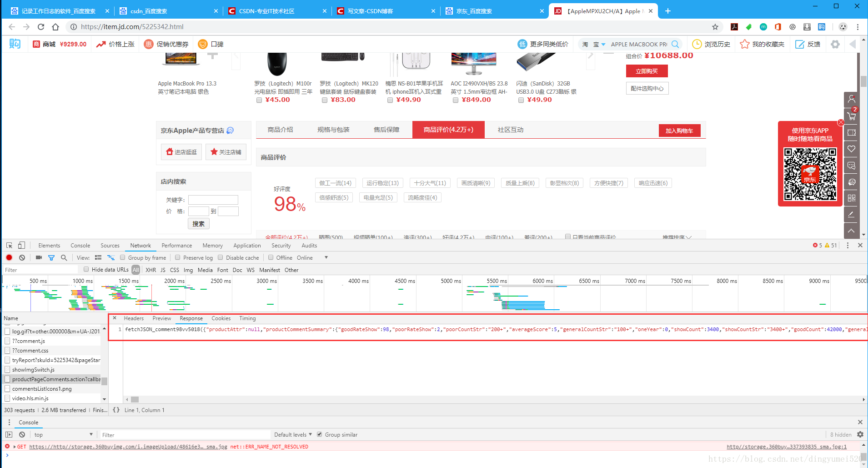The image size is (868, 468).
Task: Open 配件选购中心 accessories link
Action: pyautogui.click(x=647, y=88)
